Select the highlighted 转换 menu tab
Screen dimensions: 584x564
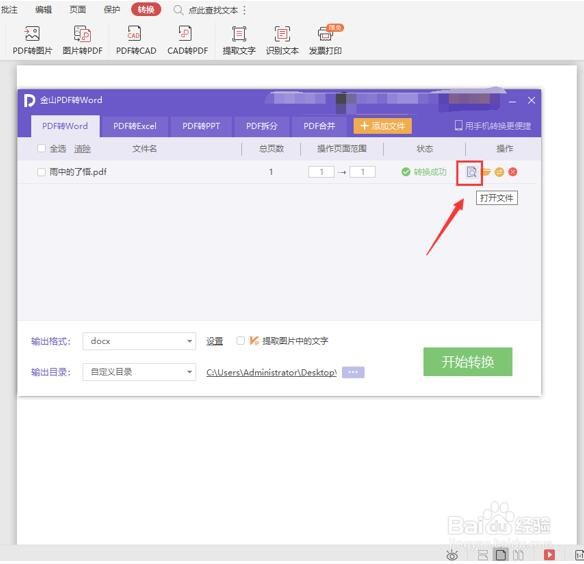[x=146, y=10]
